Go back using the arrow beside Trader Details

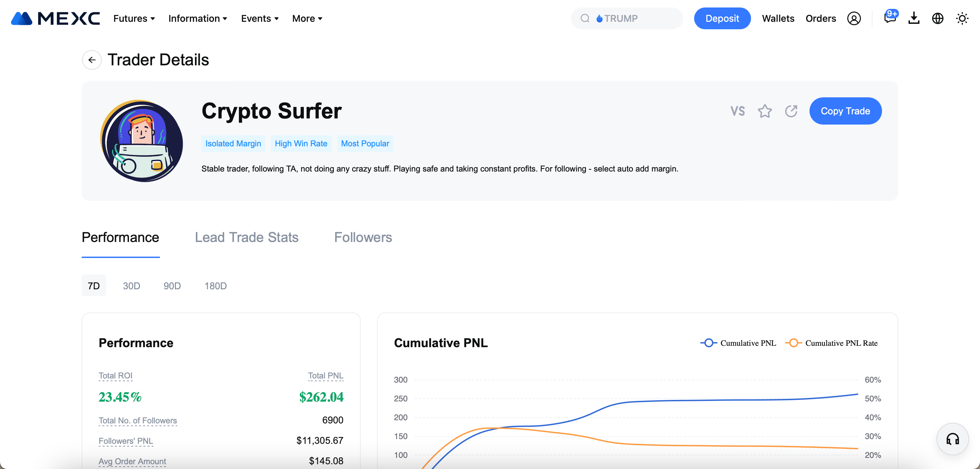(x=92, y=60)
